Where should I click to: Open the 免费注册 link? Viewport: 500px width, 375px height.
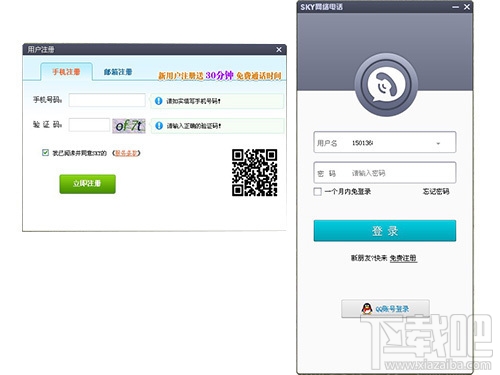tap(403, 258)
